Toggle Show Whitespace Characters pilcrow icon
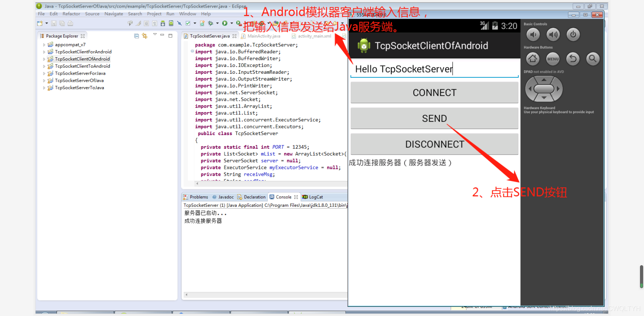The image size is (644, 316). point(155,23)
